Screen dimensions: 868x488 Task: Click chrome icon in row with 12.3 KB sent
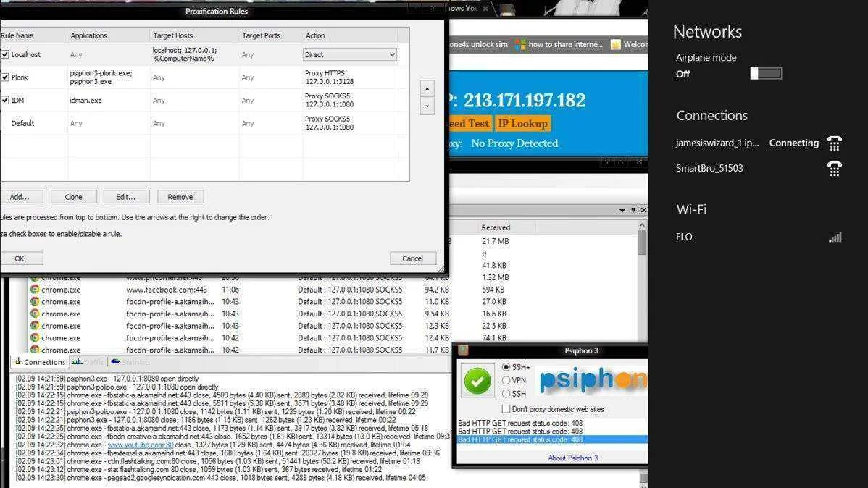(35, 326)
